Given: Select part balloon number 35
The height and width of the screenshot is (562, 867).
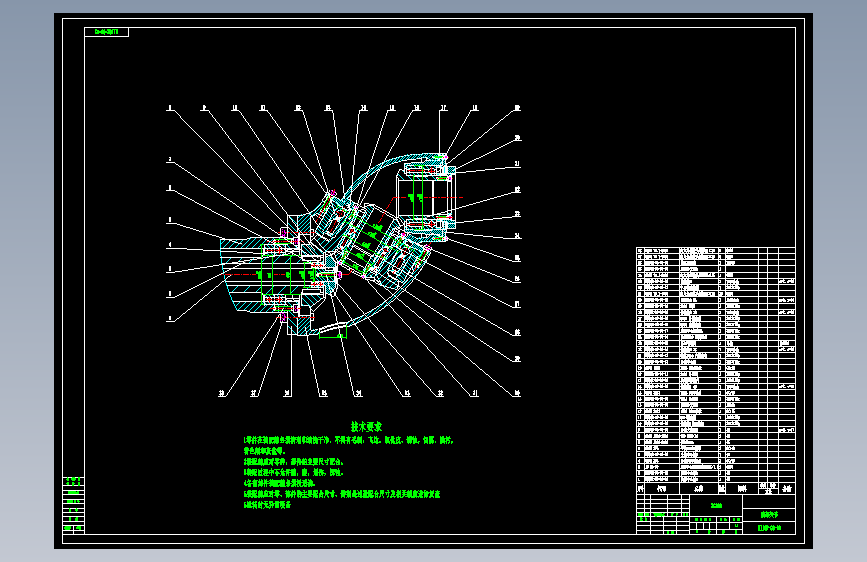Looking at the screenshot, I should point(324,393).
